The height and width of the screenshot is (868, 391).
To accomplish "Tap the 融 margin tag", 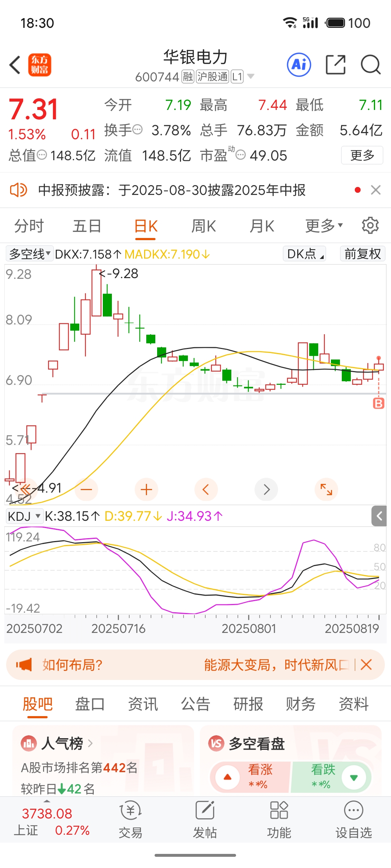I will (188, 76).
